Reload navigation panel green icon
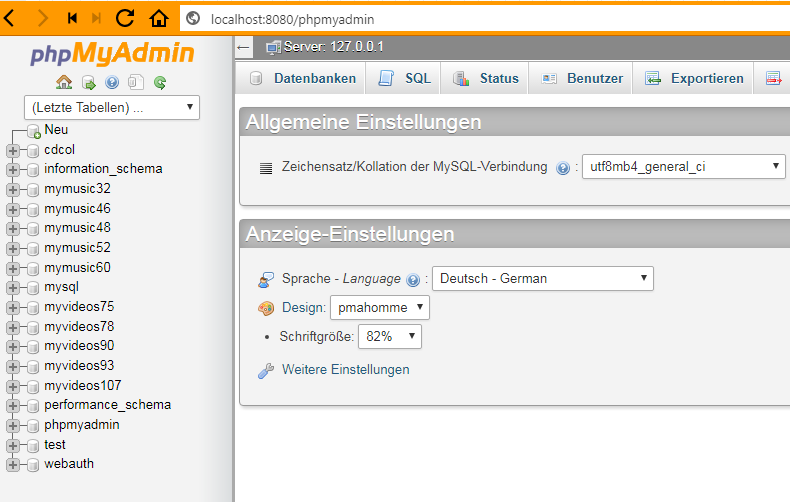Image resolution: width=790 pixels, height=502 pixels. click(160, 82)
